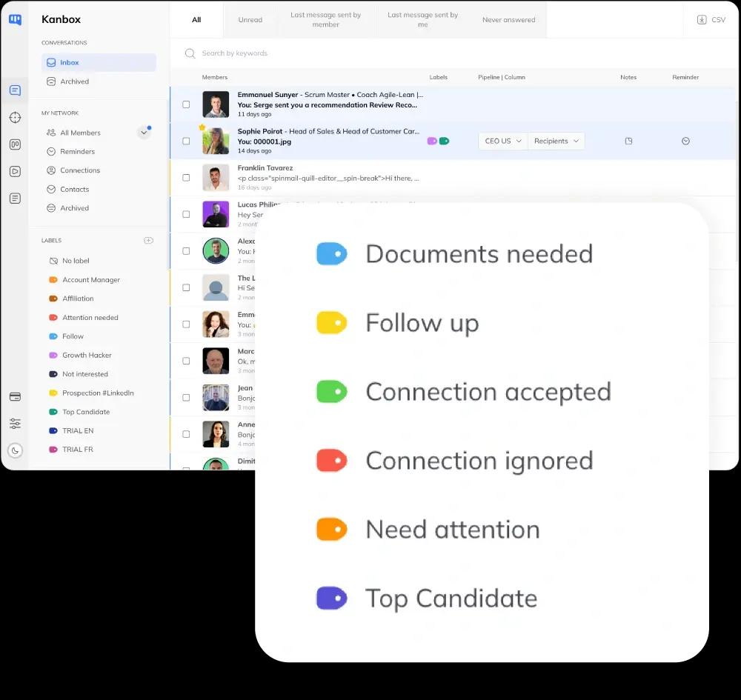Image resolution: width=741 pixels, height=700 pixels.
Task: Open Last message sent by member tab
Action: [x=325, y=20]
